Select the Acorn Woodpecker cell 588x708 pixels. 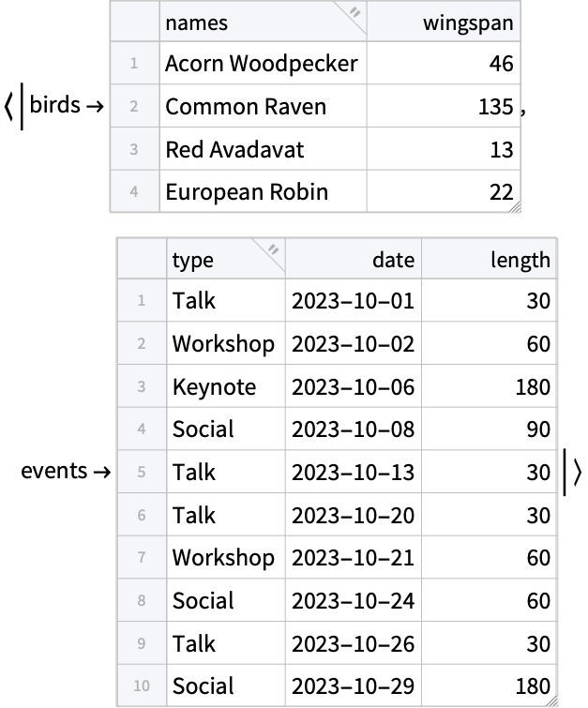[x=263, y=63]
